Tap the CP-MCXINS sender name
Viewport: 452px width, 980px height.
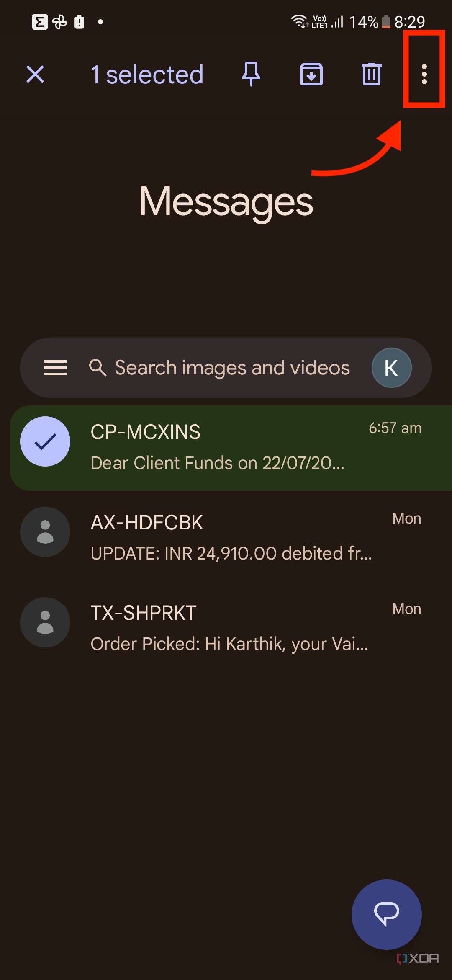(146, 432)
